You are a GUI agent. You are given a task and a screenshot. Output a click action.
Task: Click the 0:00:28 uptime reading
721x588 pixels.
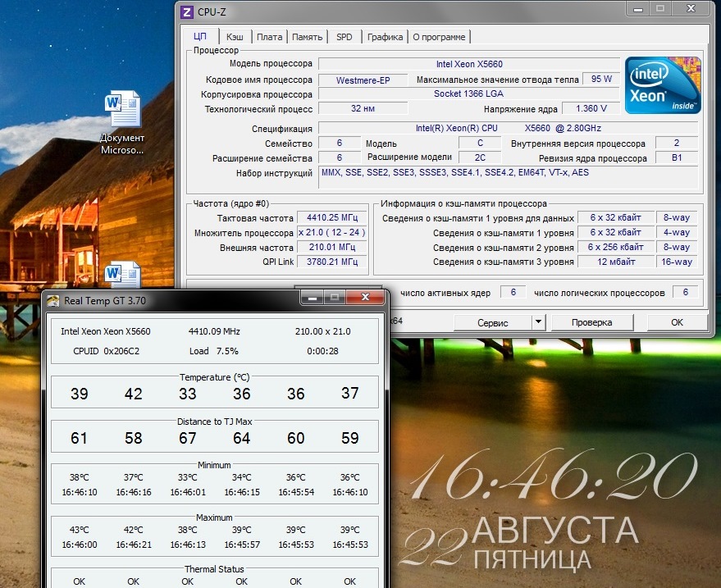[x=323, y=351]
